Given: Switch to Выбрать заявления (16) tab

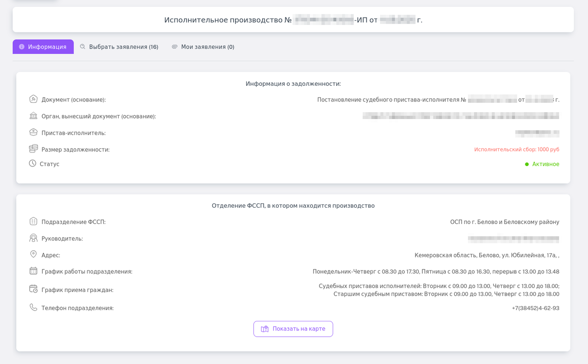Looking at the screenshot, I should (x=119, y=47).
